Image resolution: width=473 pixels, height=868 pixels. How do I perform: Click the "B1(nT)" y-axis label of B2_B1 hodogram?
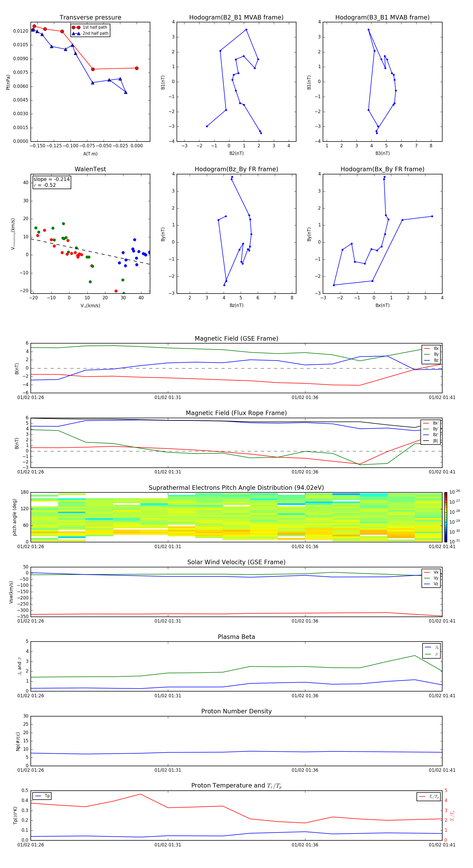pyautogui.click(x=163, y=82)
